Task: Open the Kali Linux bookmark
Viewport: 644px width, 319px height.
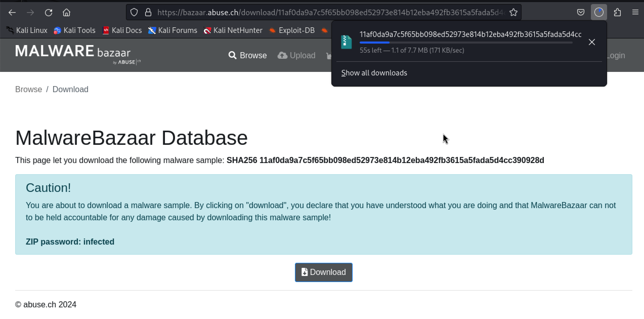Action: (27, 30)
